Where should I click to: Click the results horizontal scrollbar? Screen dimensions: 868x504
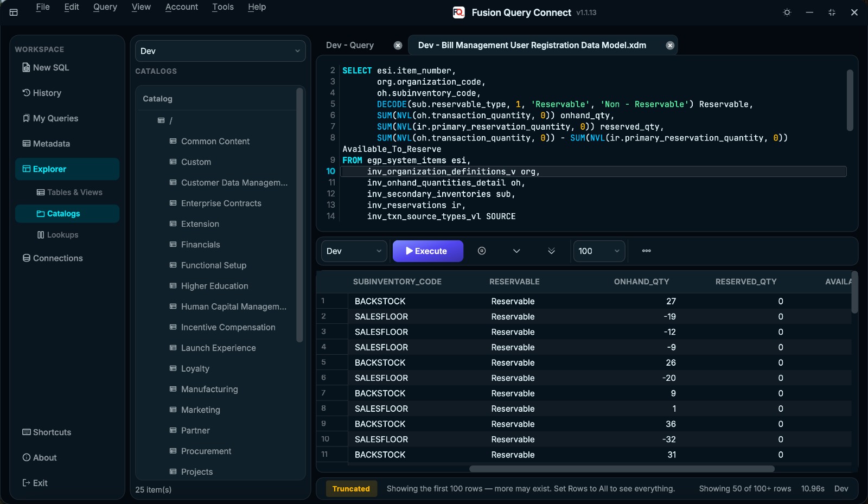(622, 469)
